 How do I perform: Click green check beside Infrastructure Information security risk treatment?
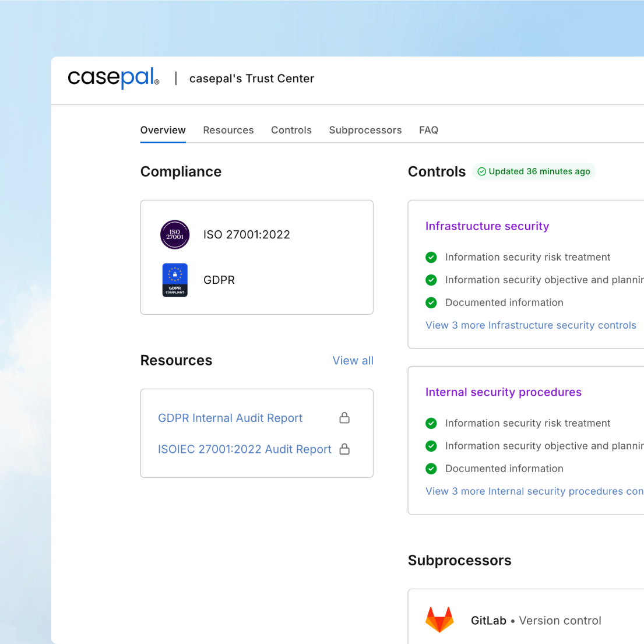(431, 257)
